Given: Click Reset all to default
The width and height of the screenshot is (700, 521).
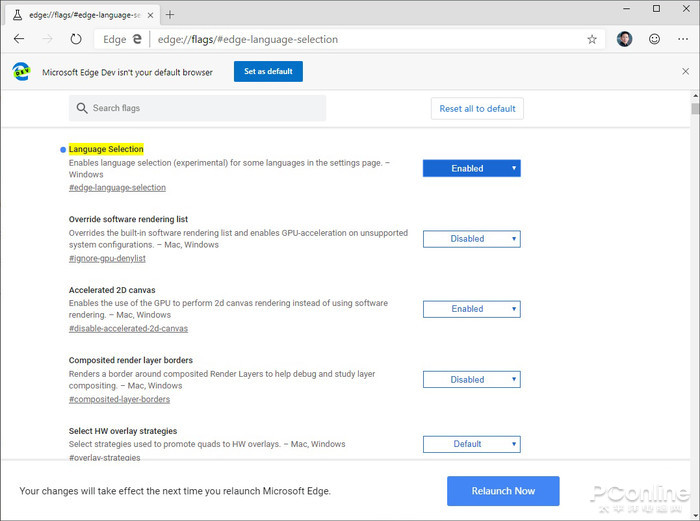Looking at the screenshot, I should click(477, 108).
